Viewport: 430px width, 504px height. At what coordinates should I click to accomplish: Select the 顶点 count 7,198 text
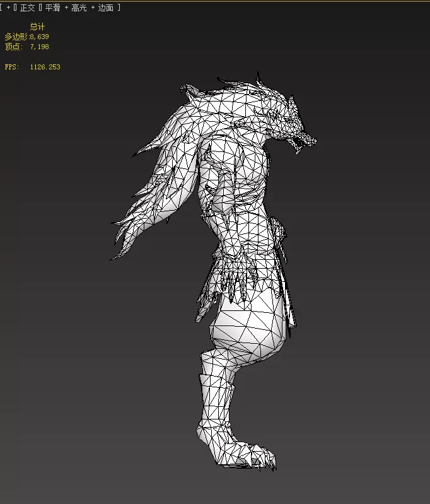point(40,47)
